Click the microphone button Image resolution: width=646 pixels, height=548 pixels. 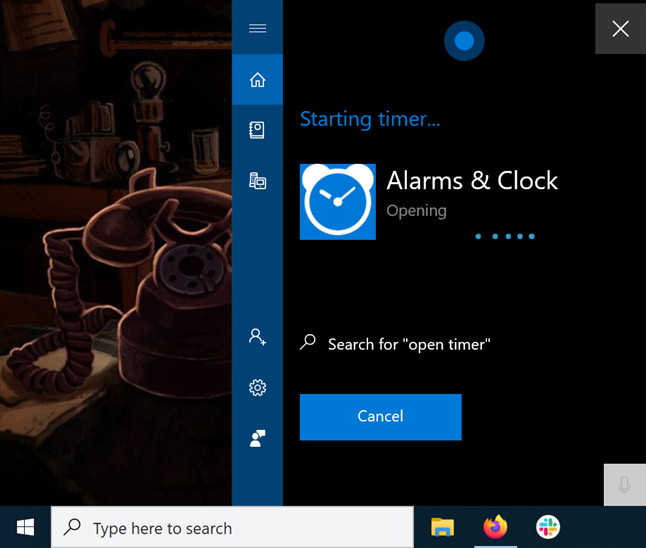[x=625, y=485]
